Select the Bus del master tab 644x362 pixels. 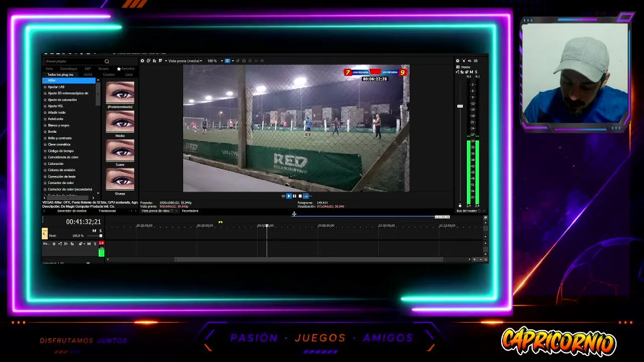[466, 211]
